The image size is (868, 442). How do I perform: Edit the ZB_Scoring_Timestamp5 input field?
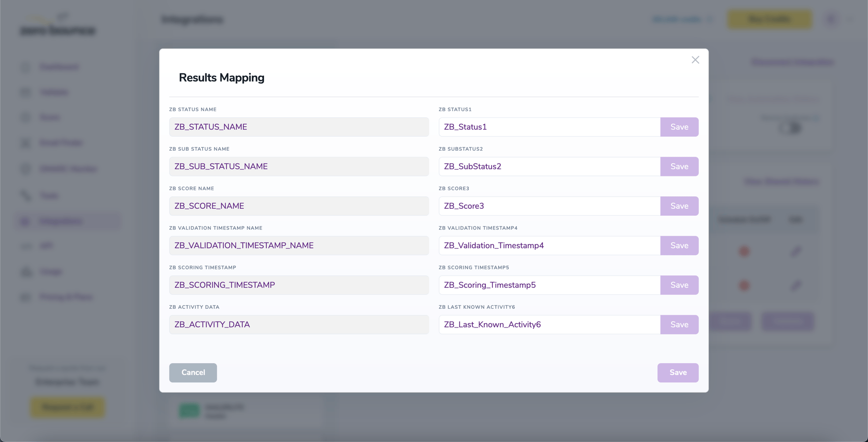[x=549, y=285]
